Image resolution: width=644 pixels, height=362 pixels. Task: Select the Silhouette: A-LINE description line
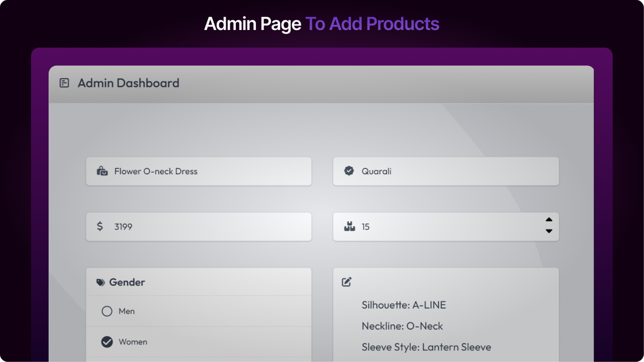coord(404,305)
